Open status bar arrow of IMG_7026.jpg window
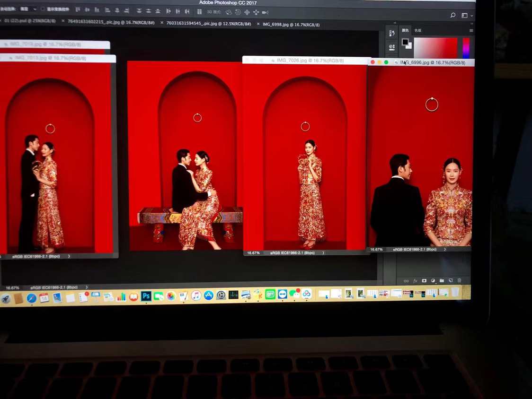The width and height of the screenshot is (532, 399). [323, 253]
